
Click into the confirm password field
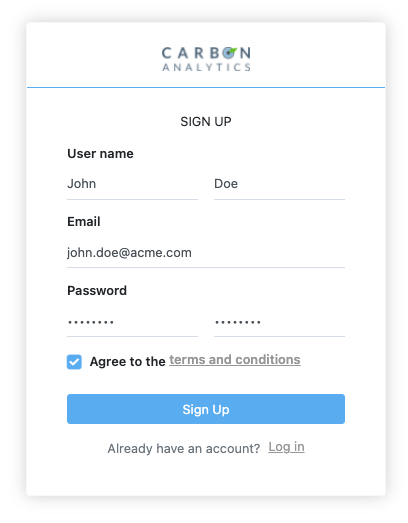279,323
